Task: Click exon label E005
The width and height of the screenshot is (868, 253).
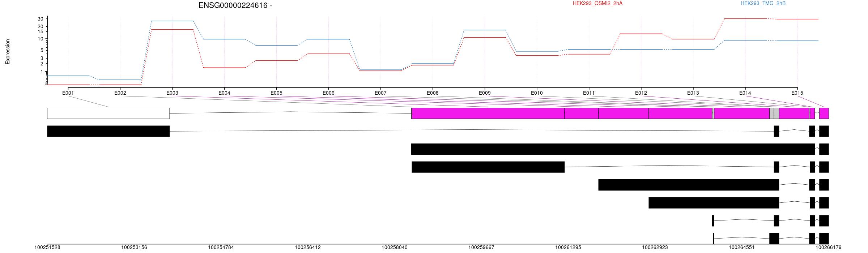Action: [x=276, y=93]
